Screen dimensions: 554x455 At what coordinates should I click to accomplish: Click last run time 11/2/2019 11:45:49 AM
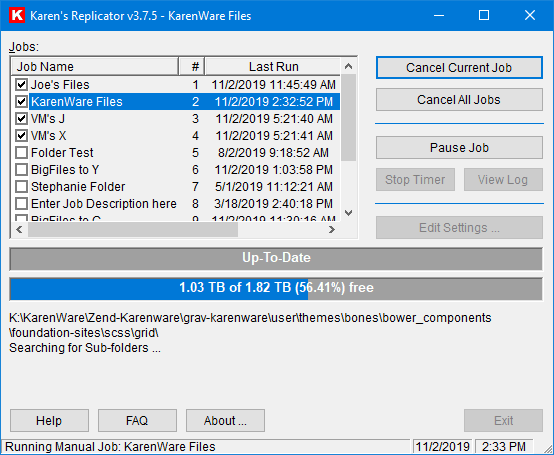[x=273, y=85]
